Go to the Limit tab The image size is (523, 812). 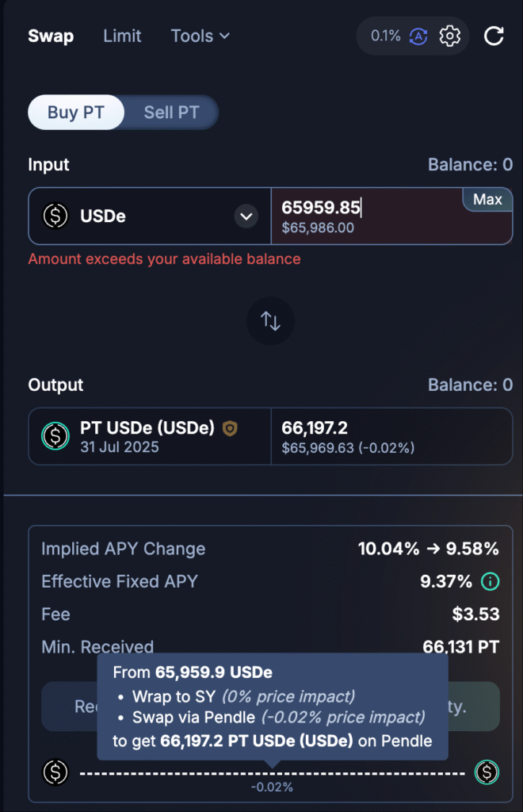click(122, 36)
